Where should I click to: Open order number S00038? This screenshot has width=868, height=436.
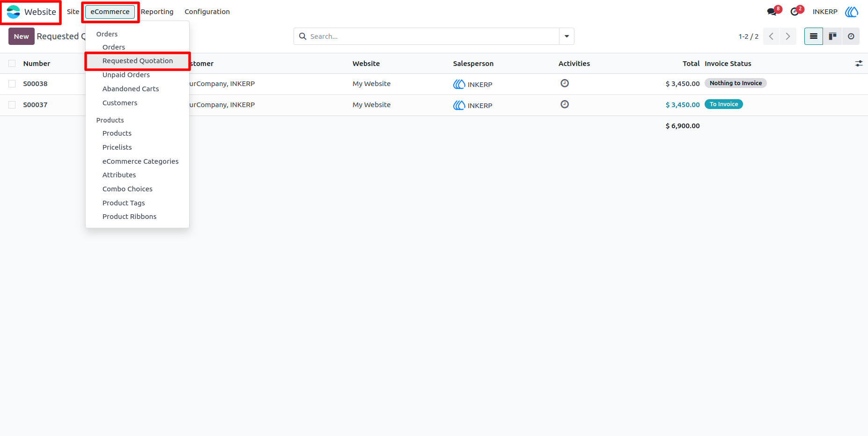(x=35, y=84)
